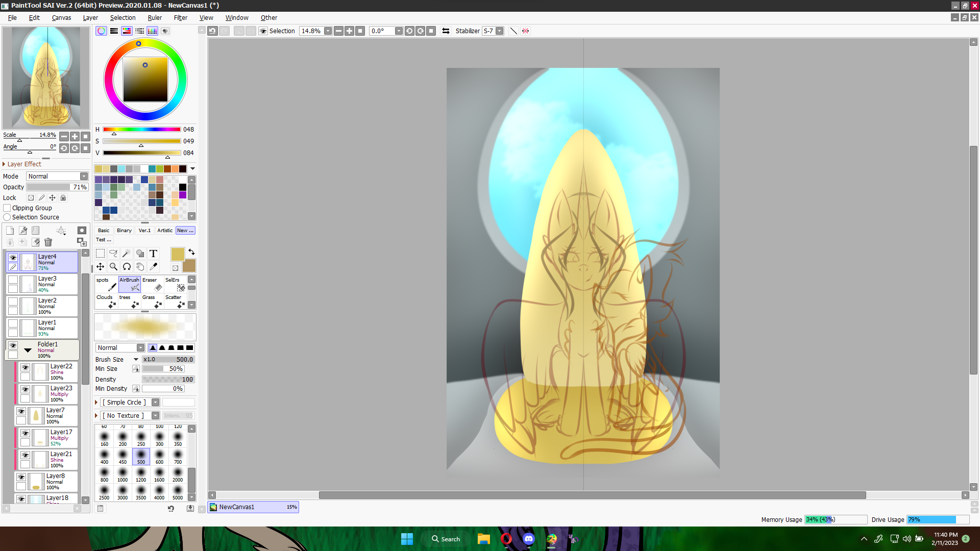This screenshot has height=551, width=980.
Task: Select the Magic Wand tool
Action: point(127,254)
